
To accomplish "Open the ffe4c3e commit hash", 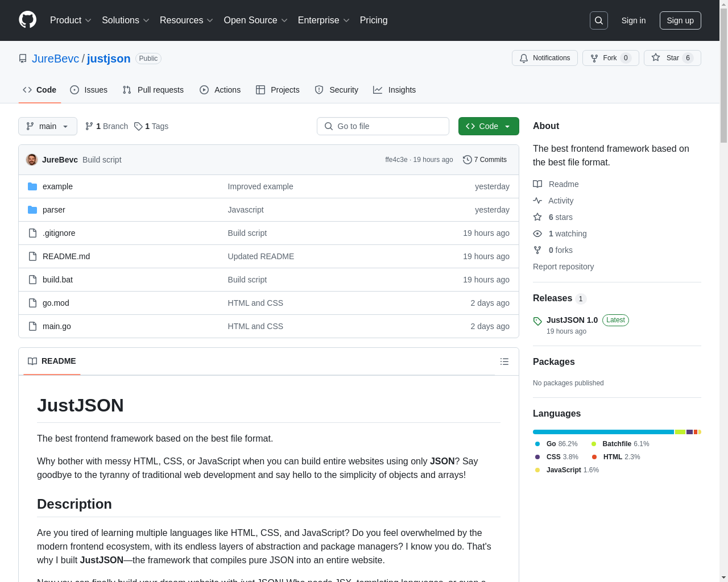I will [x=396, y=160].
